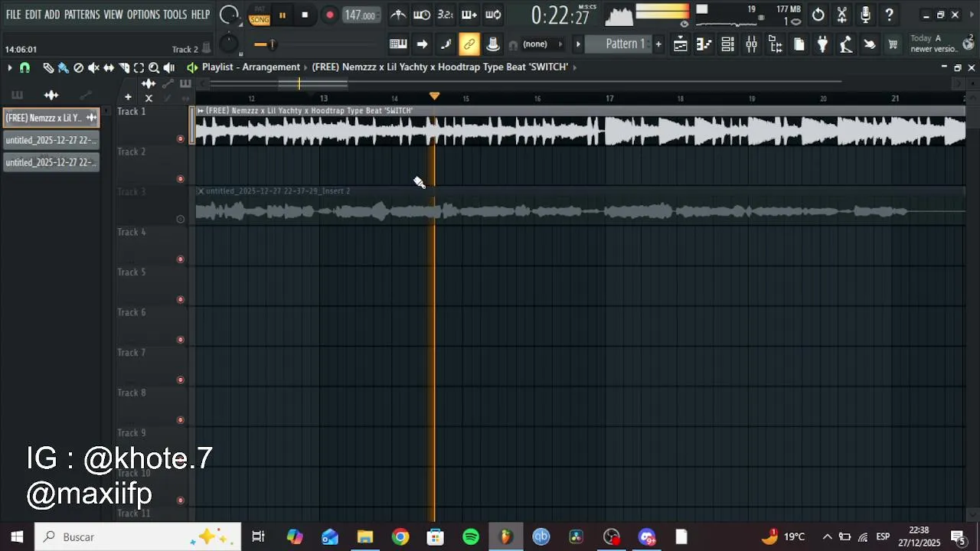Stop playback with the stop button
The image size is (980, 551).
(x=305, y=15)
